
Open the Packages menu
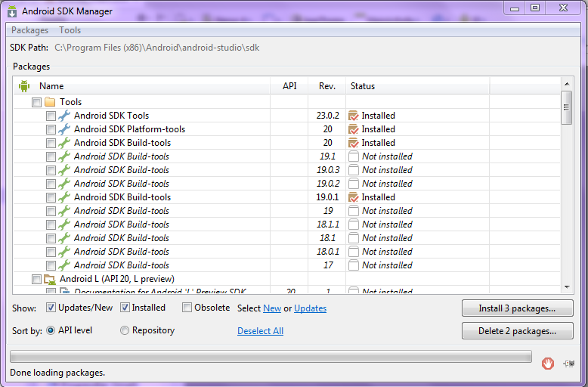click(x=30, y=30)
